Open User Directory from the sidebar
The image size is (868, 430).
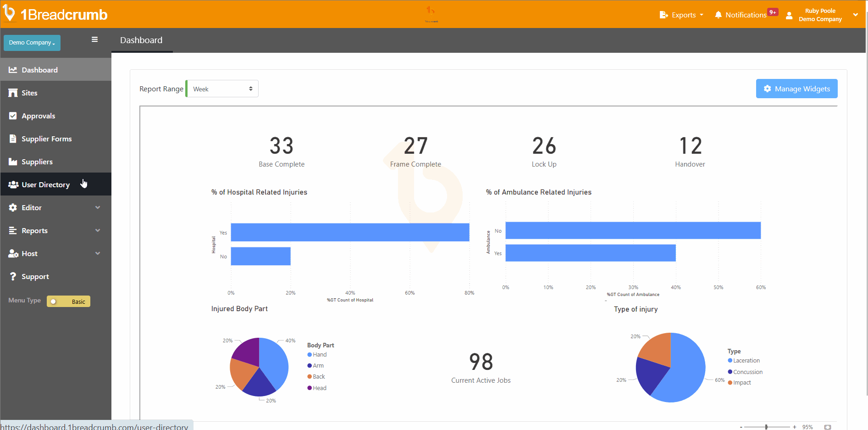pos(45,184)
